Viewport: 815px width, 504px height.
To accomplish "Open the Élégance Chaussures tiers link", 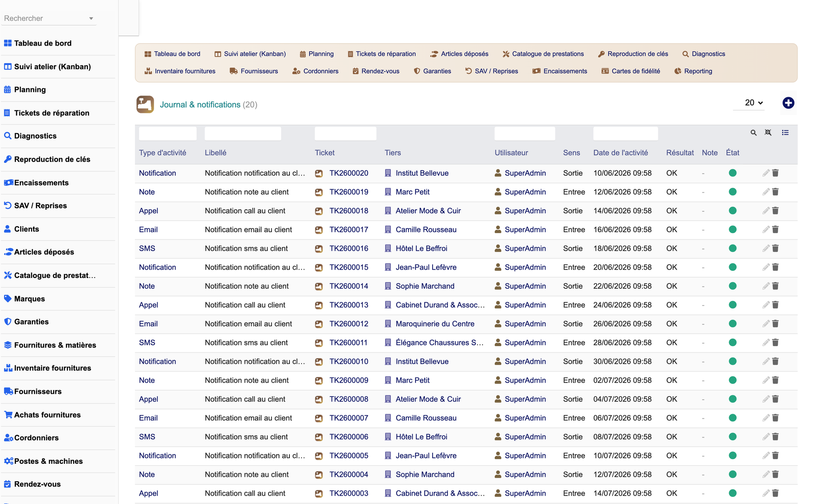I will tap(440, 342).
